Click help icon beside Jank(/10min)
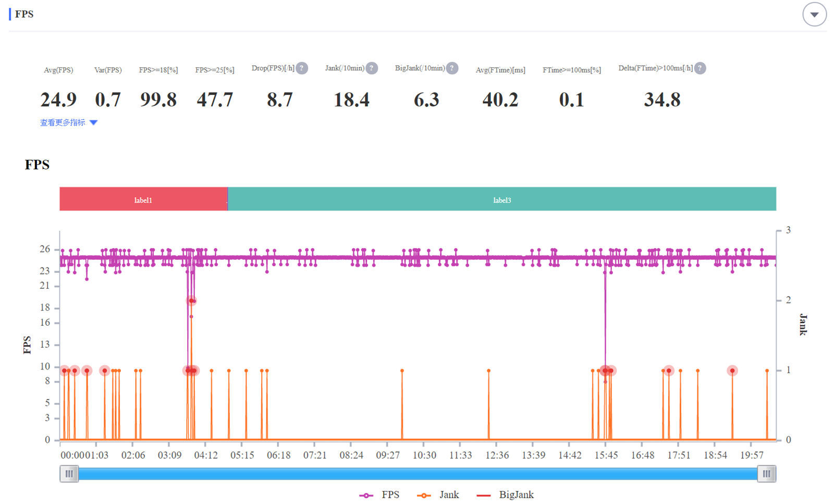This screenshot has height=504, width=834. [372, 68]
